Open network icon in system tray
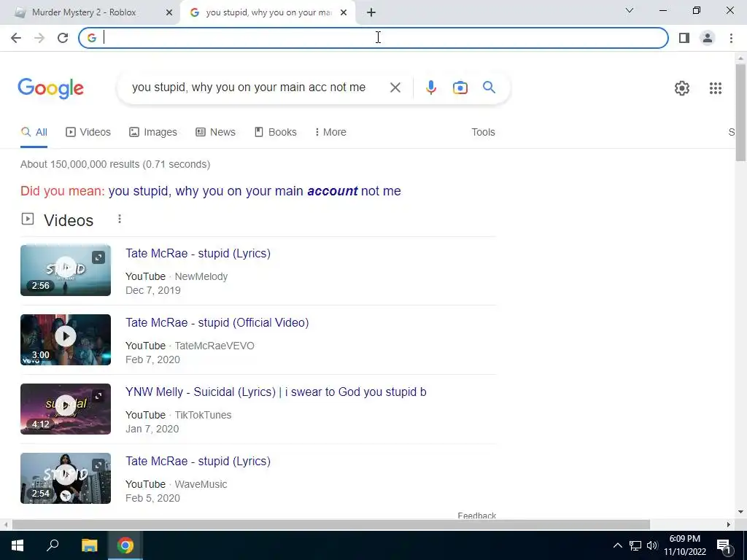 click(635, 545)
